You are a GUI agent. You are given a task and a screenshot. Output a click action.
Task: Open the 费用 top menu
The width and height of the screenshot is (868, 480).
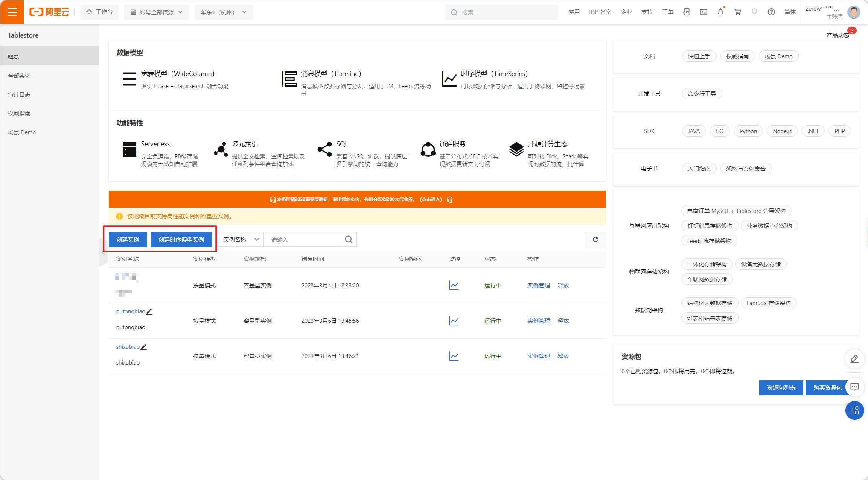[574, 12]
